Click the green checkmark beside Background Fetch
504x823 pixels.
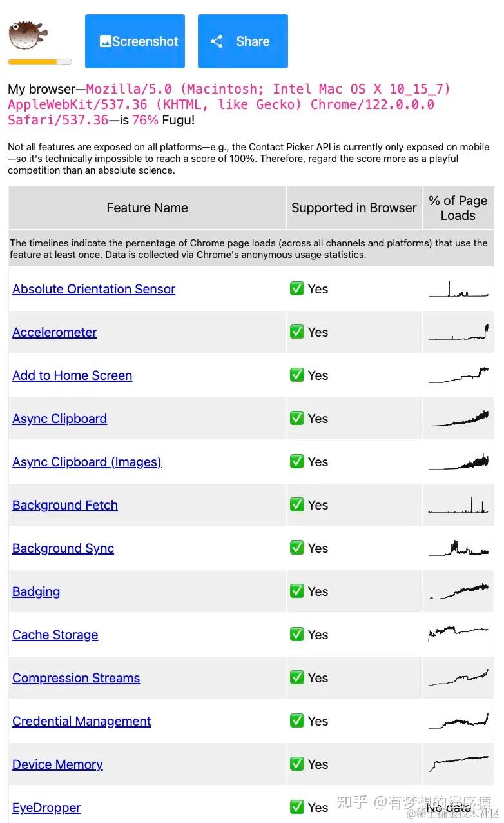296,505
